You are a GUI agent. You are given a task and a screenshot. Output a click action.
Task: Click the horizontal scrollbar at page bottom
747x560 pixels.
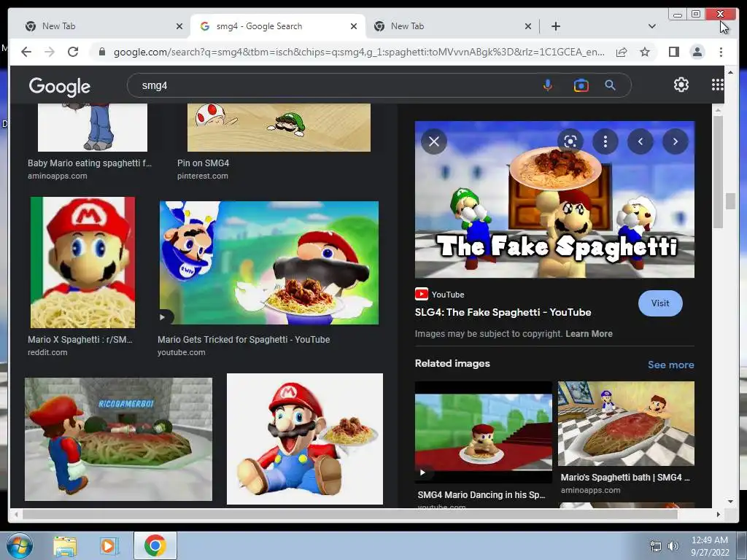(350, 514)
